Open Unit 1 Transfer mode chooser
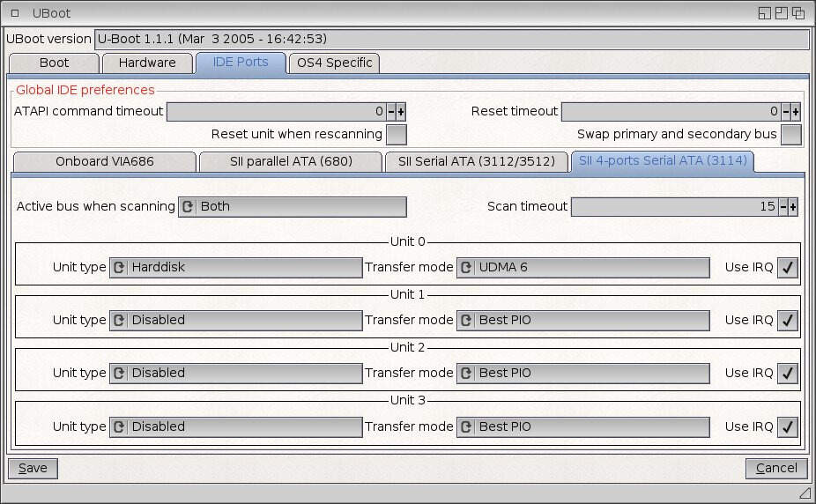 [x=582, y=321]
